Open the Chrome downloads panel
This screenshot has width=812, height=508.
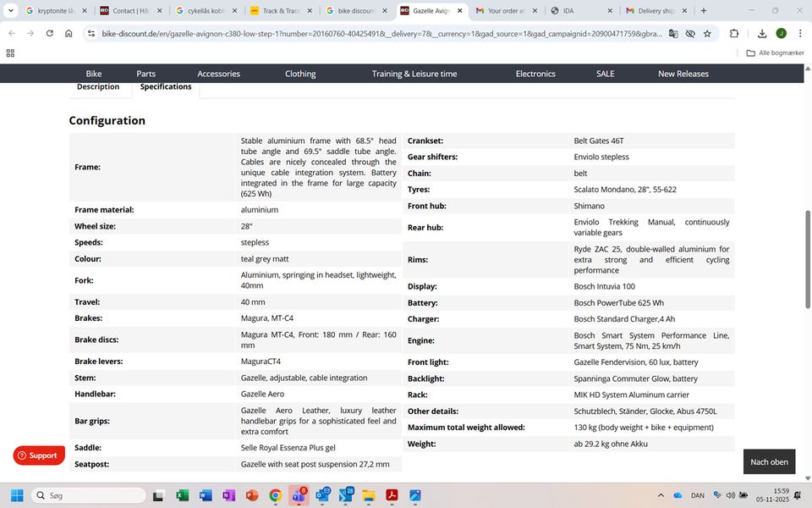[x=762, y=33]
